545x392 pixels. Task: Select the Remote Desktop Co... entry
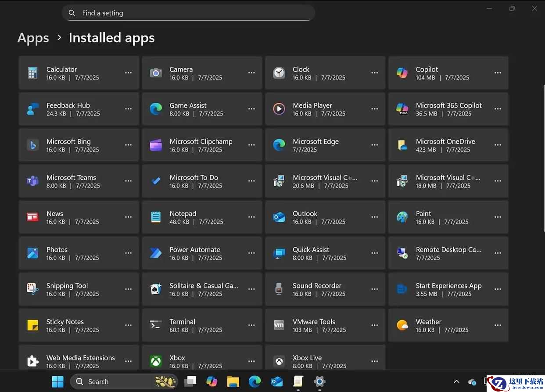(x=448, y=253)
